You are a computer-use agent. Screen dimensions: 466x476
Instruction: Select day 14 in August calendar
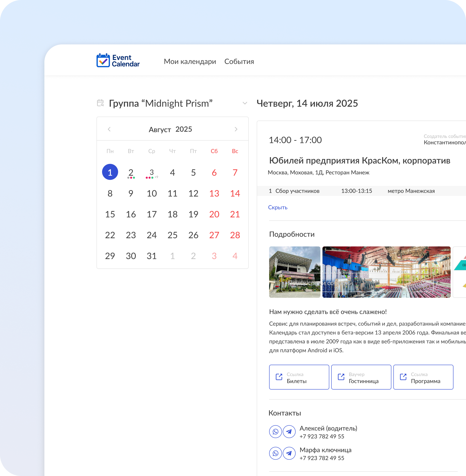click(x=235, y=193)
